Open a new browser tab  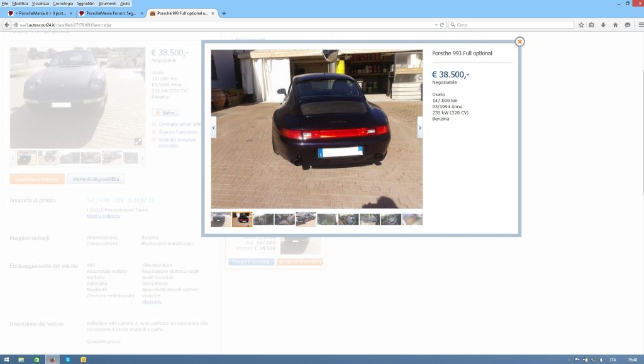pos(224,13)
